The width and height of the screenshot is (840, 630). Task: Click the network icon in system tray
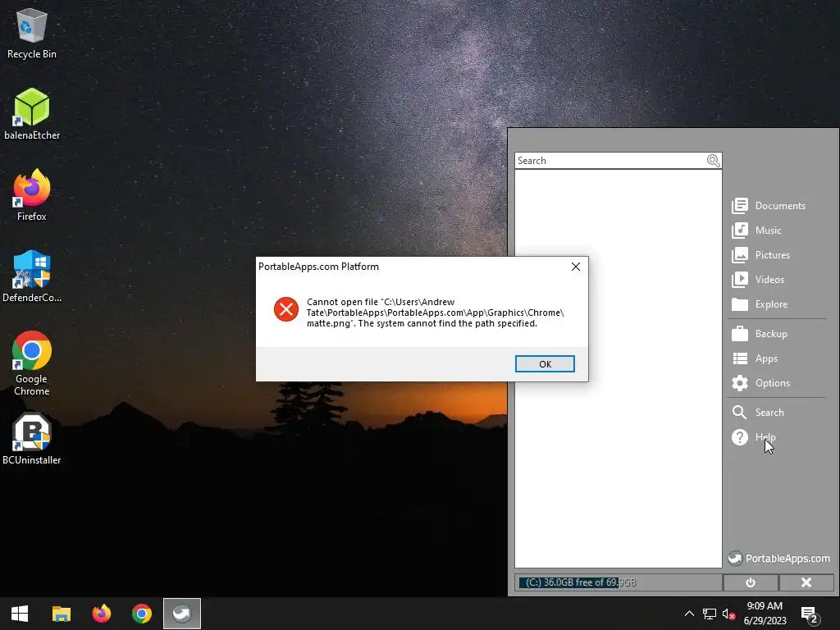(710, 614)
